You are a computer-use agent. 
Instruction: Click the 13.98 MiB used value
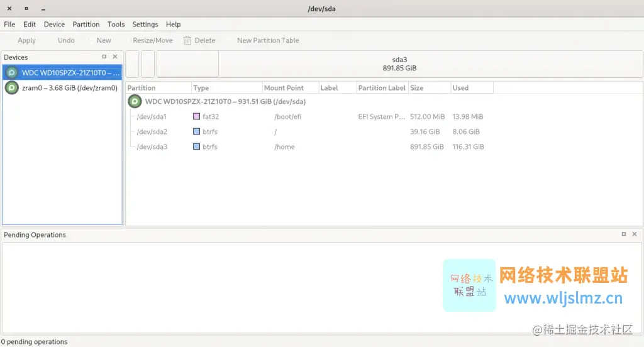[x=467, y=117]
